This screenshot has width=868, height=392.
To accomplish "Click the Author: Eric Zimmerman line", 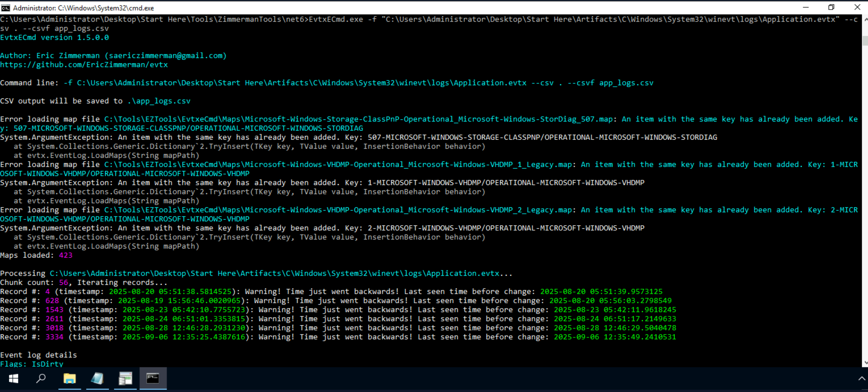I will [x=113, y=55].
